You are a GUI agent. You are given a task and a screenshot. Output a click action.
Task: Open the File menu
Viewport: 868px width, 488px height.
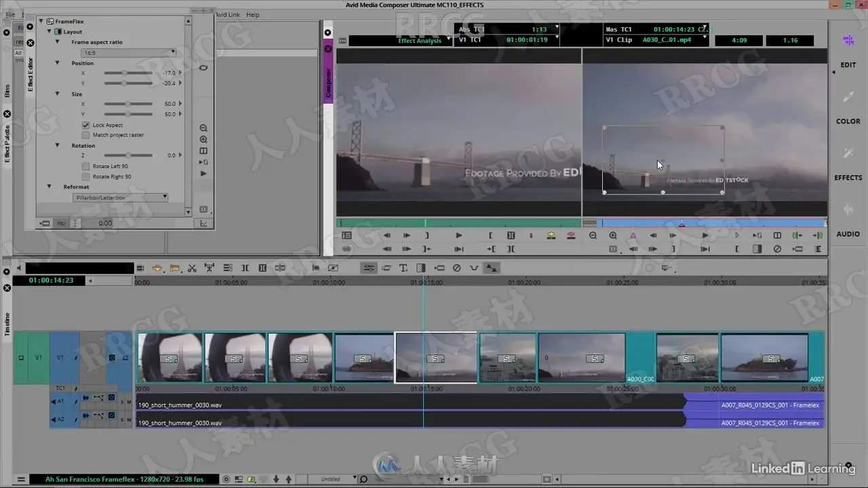click(x=10, y=15)
